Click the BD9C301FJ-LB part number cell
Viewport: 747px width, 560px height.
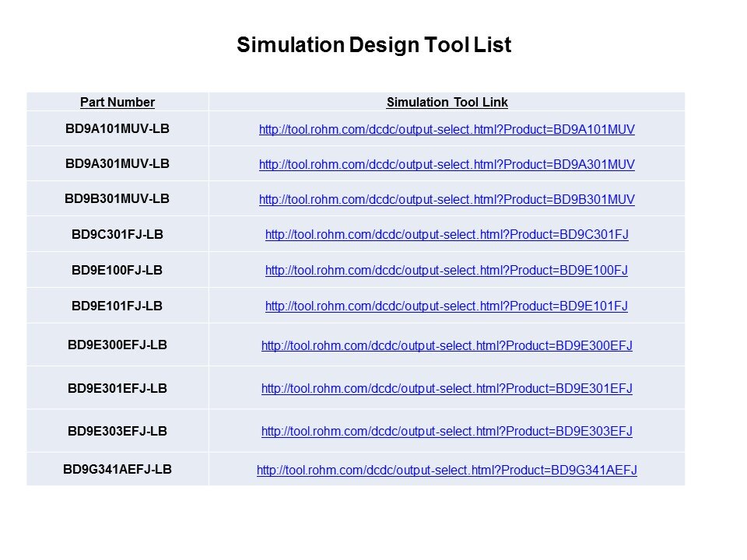click(117, 234)
